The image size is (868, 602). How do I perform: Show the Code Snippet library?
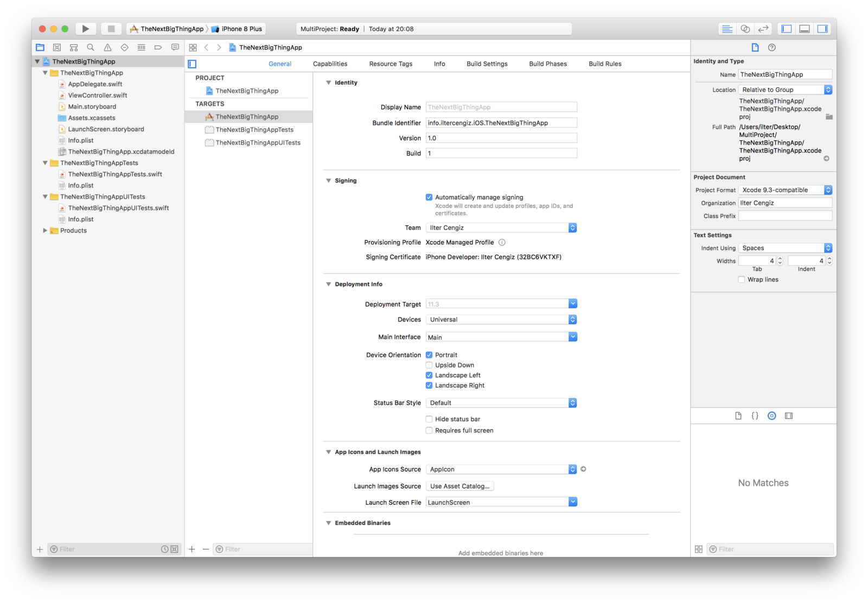(755, 416)
